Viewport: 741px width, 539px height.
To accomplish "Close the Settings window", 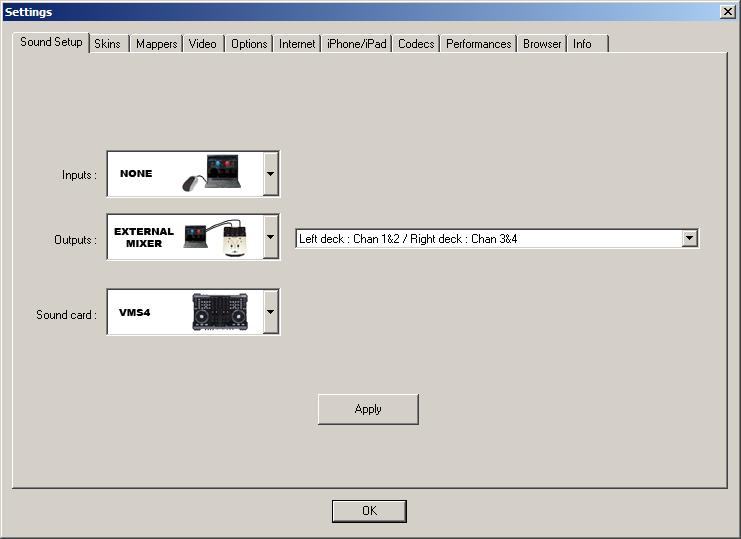I will click(x=728, y=12).
